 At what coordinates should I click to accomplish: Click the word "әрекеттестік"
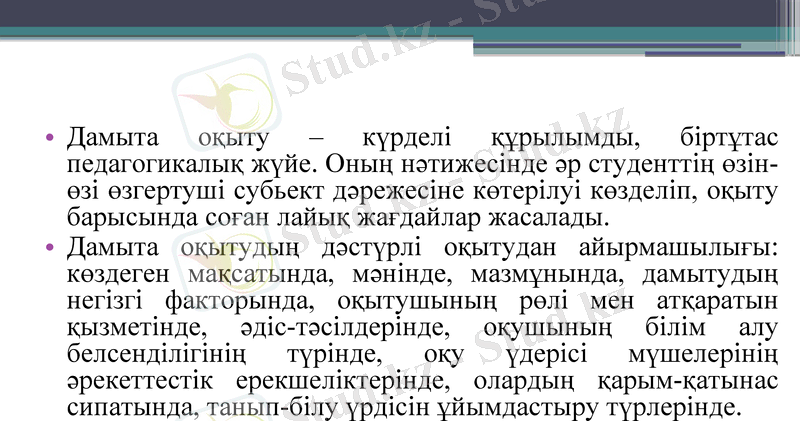140,382
